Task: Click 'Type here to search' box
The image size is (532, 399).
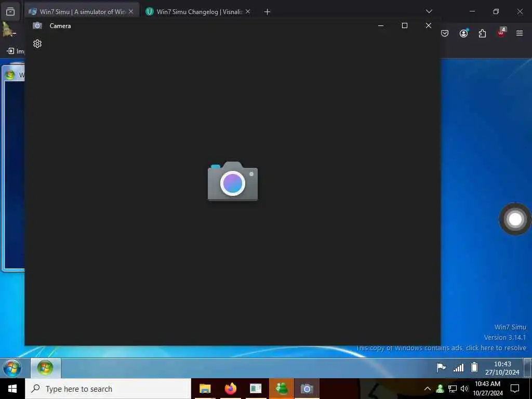Action: click(x=108, y=389)
